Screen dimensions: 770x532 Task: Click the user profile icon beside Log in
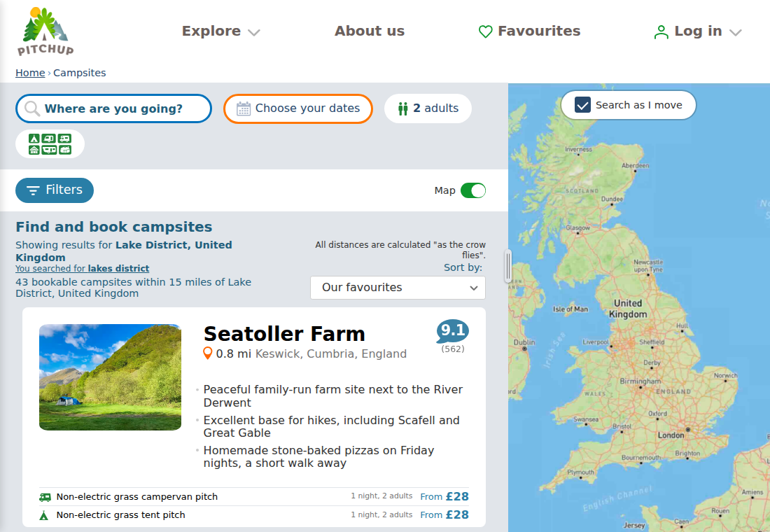[x=661, y=32]
